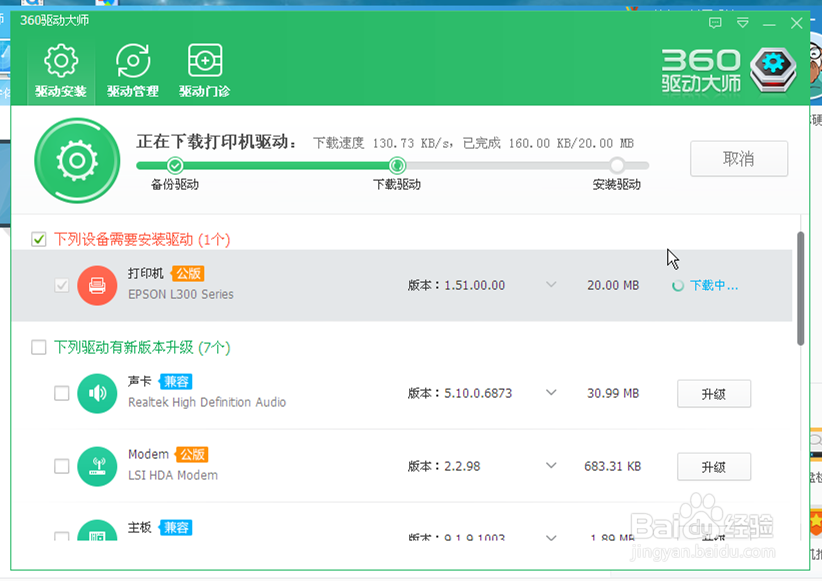Image resolution: width=822 pixels, height=581 pixels.
Task: Click the printer icon for EPSON L300 Series
Action: (97, 285)
